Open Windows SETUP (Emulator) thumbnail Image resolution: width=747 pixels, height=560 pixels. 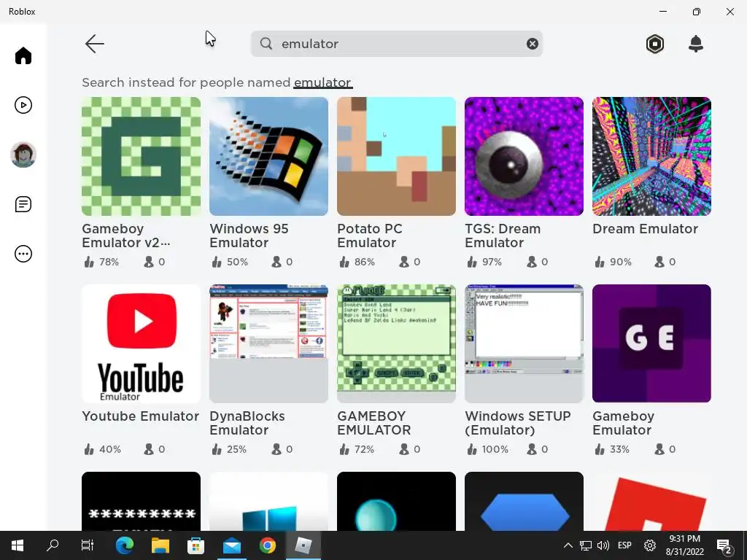[524, 344]
